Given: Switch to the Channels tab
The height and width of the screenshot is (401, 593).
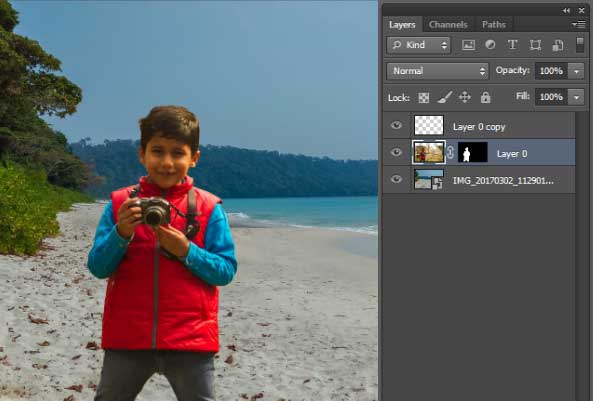Looking at the screenshot, I should click(448, 25).
